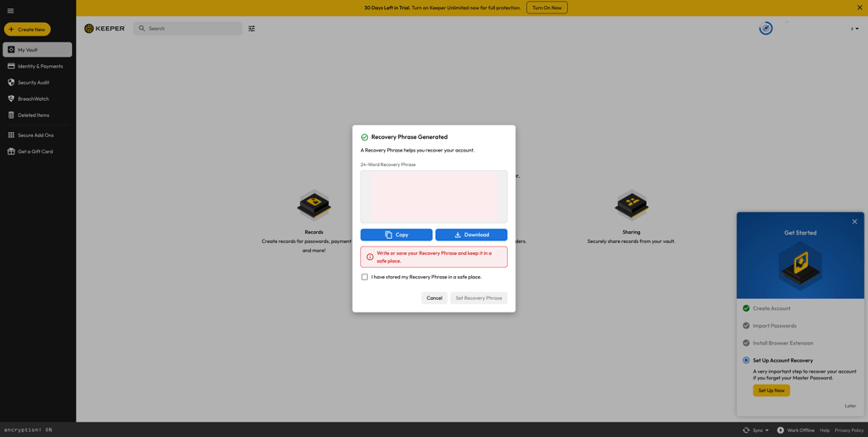
Task: Click the encryption: ON status text
Action: click(28, 430)
